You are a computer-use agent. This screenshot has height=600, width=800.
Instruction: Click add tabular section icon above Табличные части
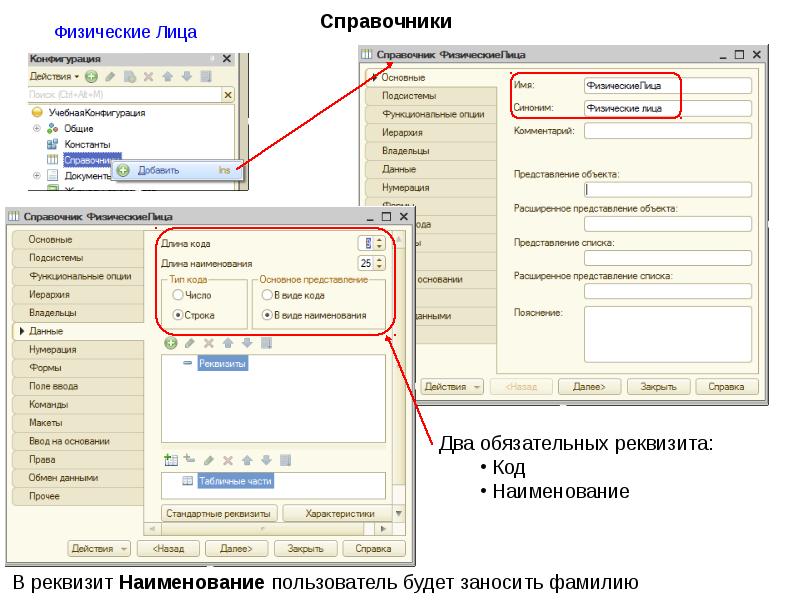(170, 460)
